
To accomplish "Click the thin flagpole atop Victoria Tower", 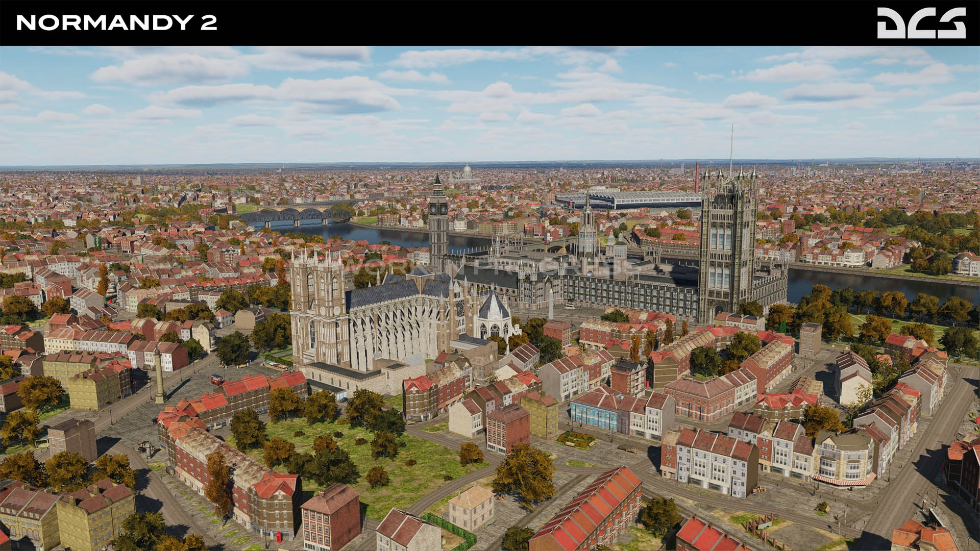I will coord(731,148).
